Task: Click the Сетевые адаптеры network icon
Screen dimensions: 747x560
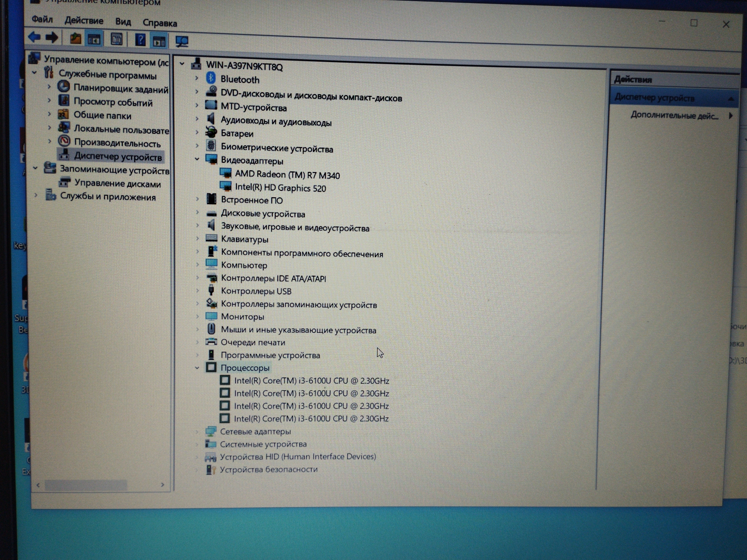Action: click(210, 431)
